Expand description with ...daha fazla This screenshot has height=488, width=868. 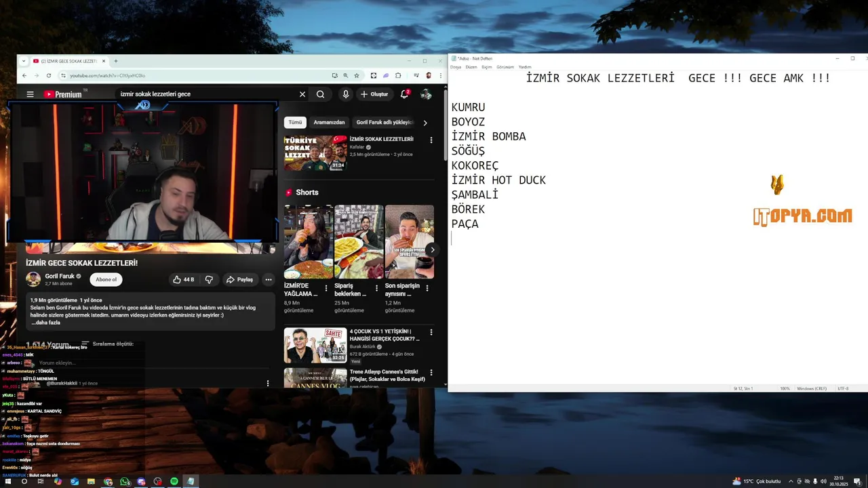click(x=46, y=323)
